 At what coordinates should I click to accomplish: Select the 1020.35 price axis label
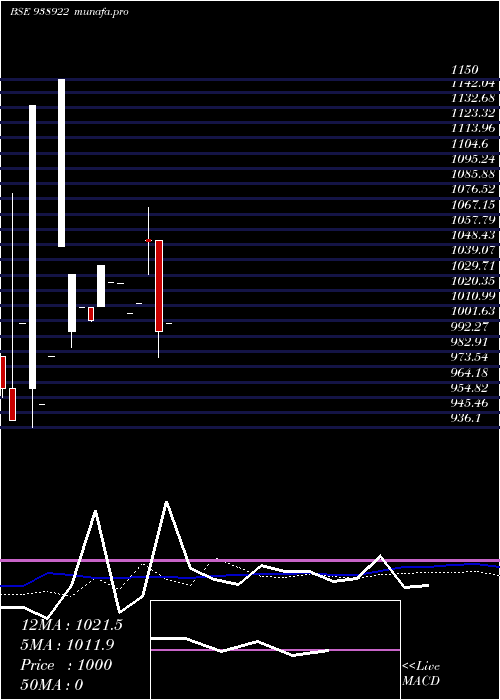(x=472, y=281)
